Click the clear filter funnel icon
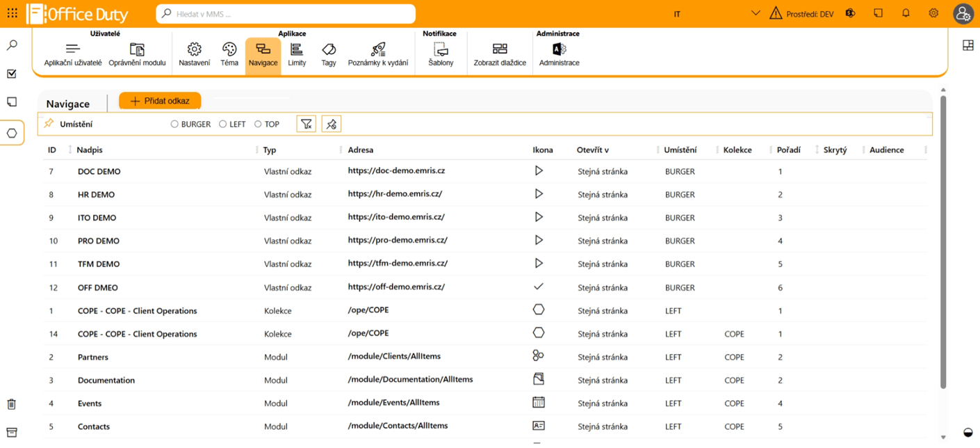 [x=306, y=125]
